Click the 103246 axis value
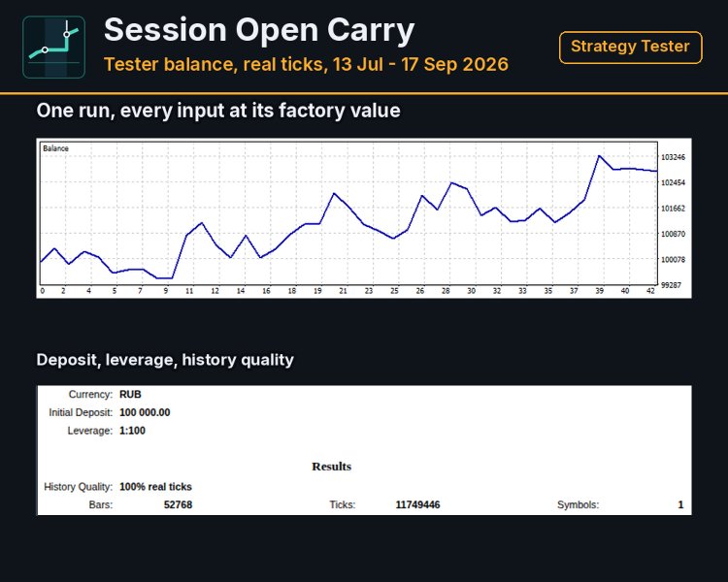Viewport: 728px width, 582px height. click(x=673, y=157)
